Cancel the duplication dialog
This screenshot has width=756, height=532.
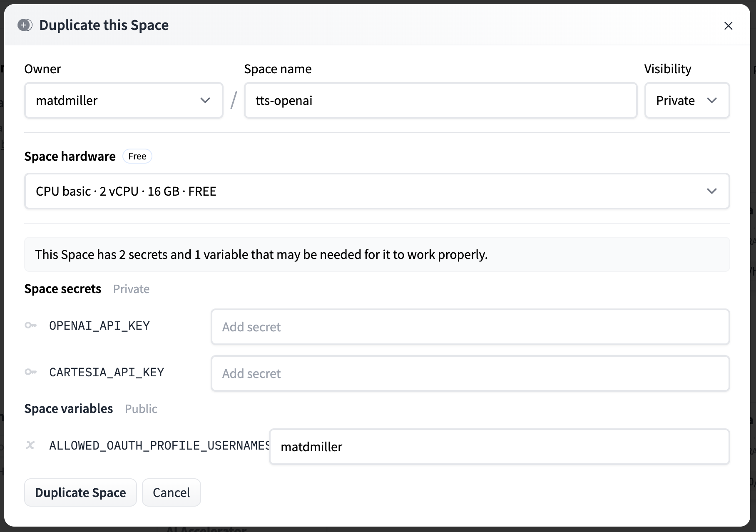[x=171, y=492]
